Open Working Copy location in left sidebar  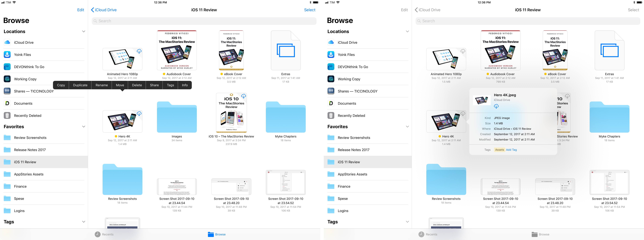click(x=44, y=79)
